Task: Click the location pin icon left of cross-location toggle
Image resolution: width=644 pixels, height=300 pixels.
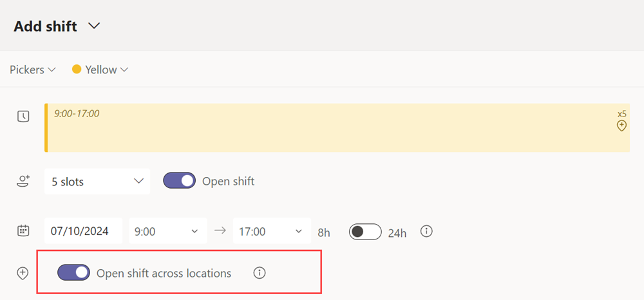Action: click(23, 273)
